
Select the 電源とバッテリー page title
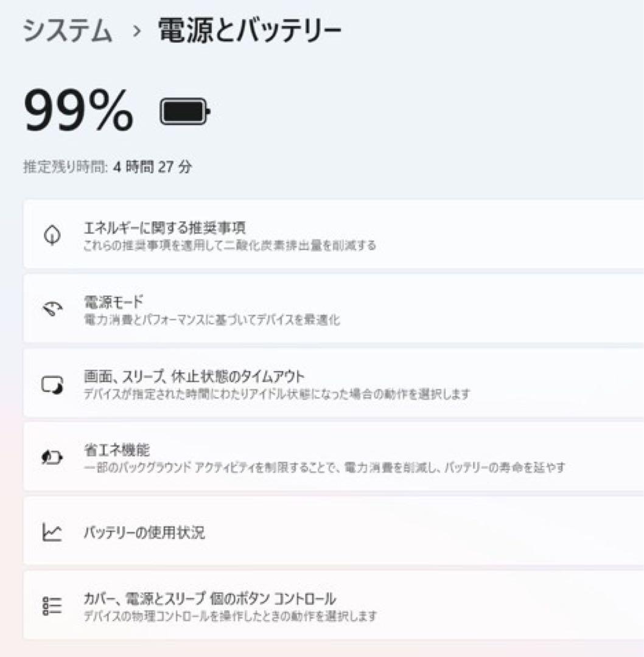[x=248, y=29]
